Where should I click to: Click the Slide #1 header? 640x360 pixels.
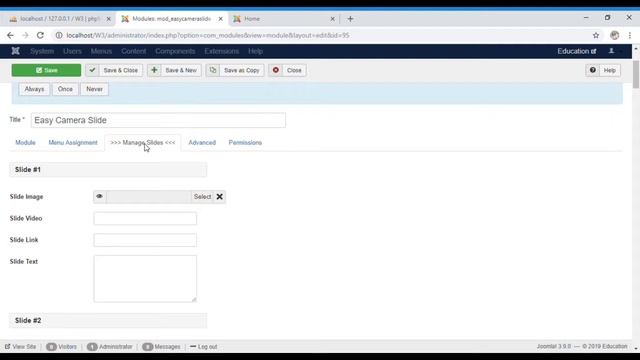(x=108, y=169)
